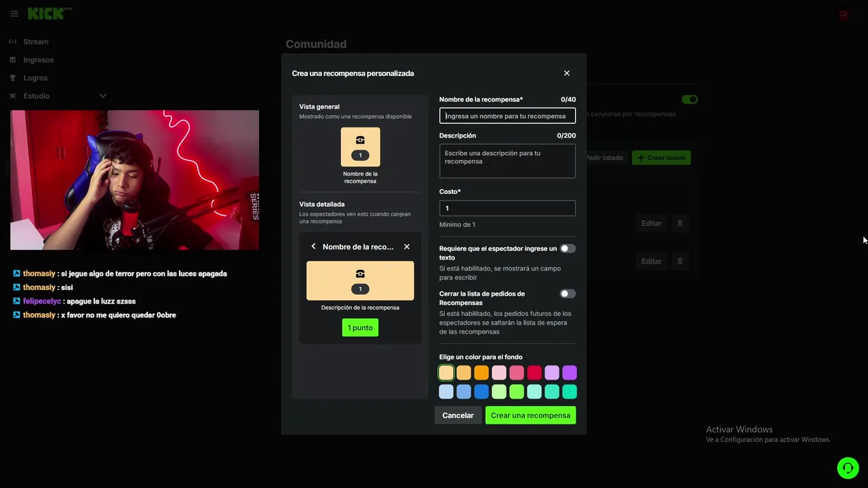Pick the bright lime green background swatch
Viewport: 868px width, 488px height.
pos(517,392)
